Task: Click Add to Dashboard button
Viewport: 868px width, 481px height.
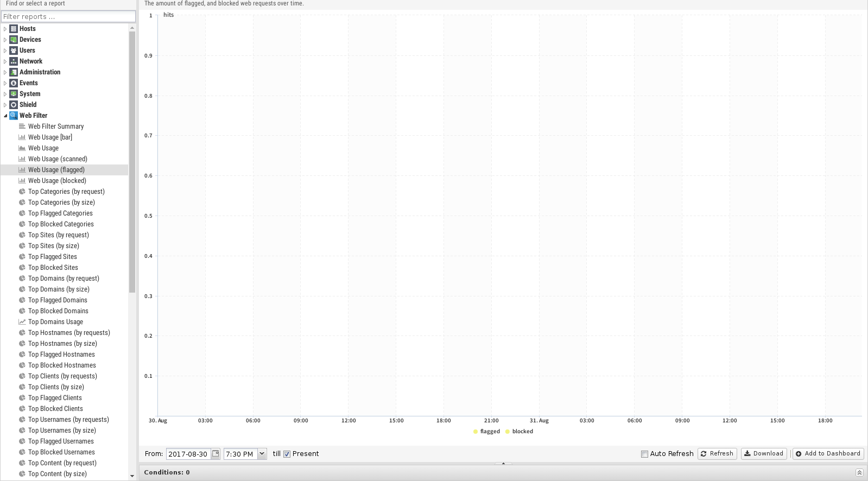Action: point(828,454)
